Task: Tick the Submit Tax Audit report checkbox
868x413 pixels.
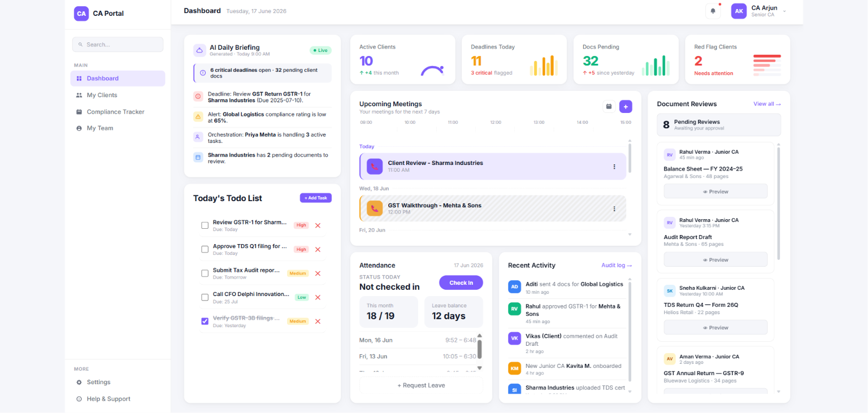Action: click(205, 273)
